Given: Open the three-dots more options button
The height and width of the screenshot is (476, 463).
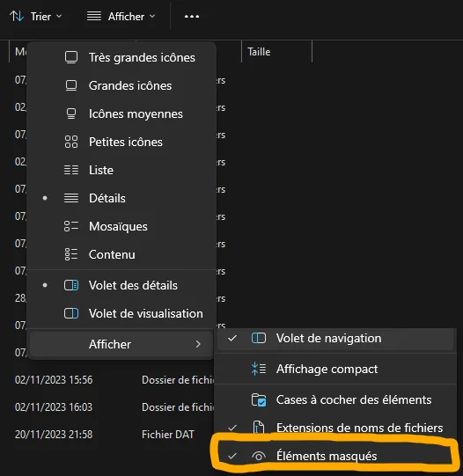Looking at the screenshot, I should point(192,17).
